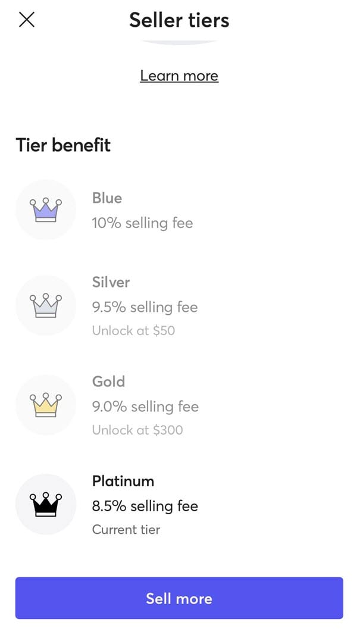Tap the Unlock at $50 note
357x644 pixels.
[x=133, y=331]
